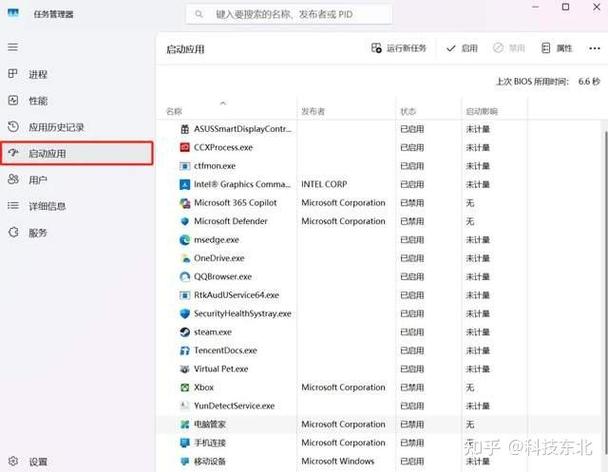This screenshot has height=472, width=608.
Task: Click steam.exe icon
Action: coord(185,332)
